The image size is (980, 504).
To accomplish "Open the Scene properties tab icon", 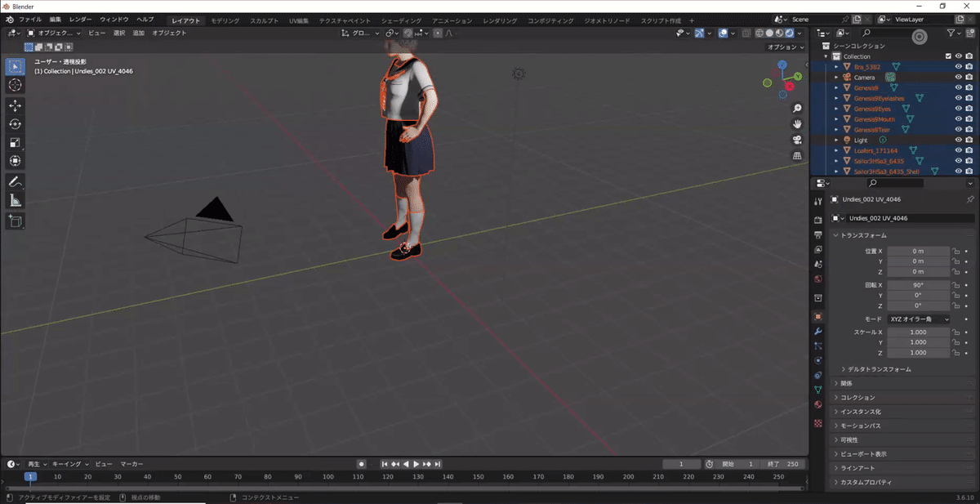I will (817, 264).
